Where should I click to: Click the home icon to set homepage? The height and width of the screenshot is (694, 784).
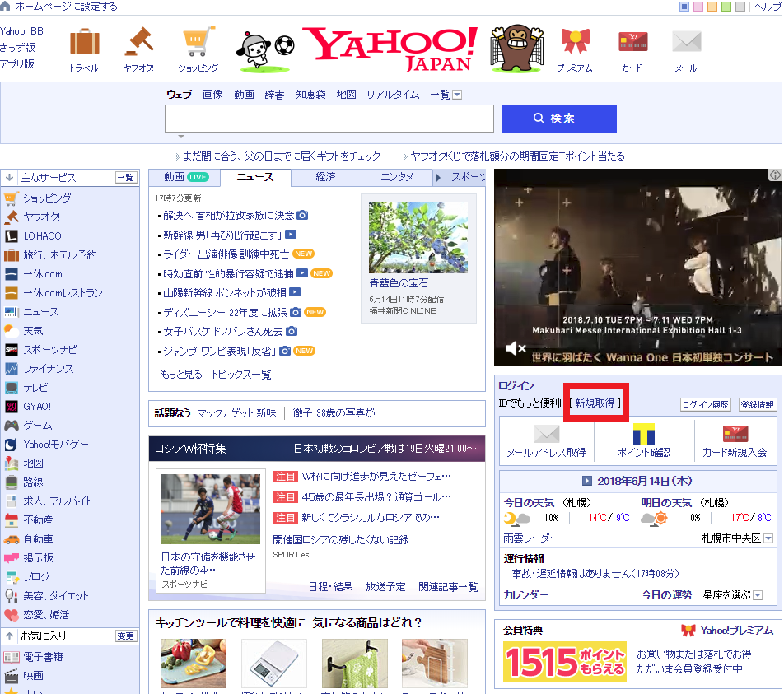tap(5, 6)
